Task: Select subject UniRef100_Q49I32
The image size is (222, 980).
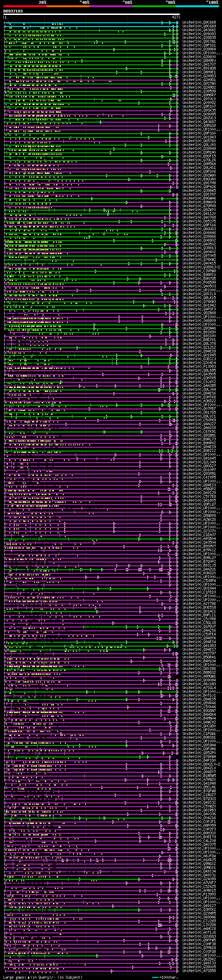Action: click(199, 802)
